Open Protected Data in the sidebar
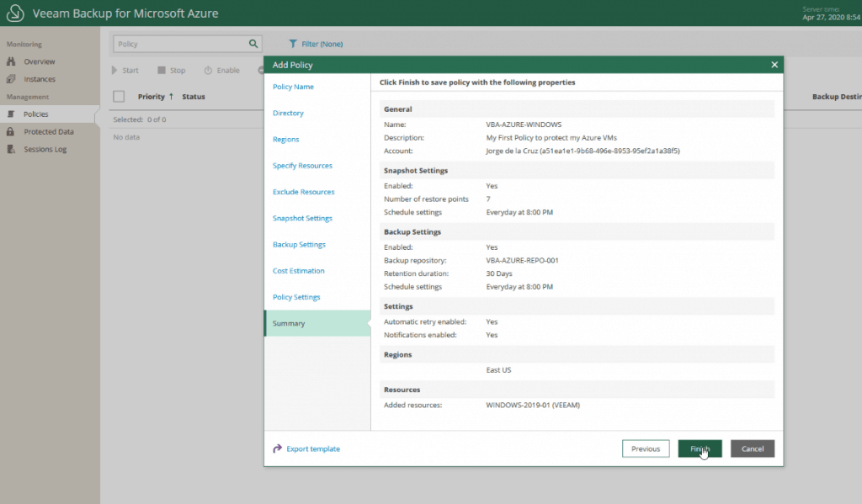 tap(49, 132)
